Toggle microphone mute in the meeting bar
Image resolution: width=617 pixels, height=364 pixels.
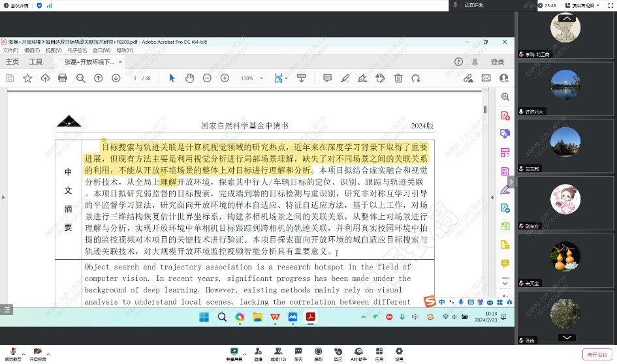pos(12,352)
